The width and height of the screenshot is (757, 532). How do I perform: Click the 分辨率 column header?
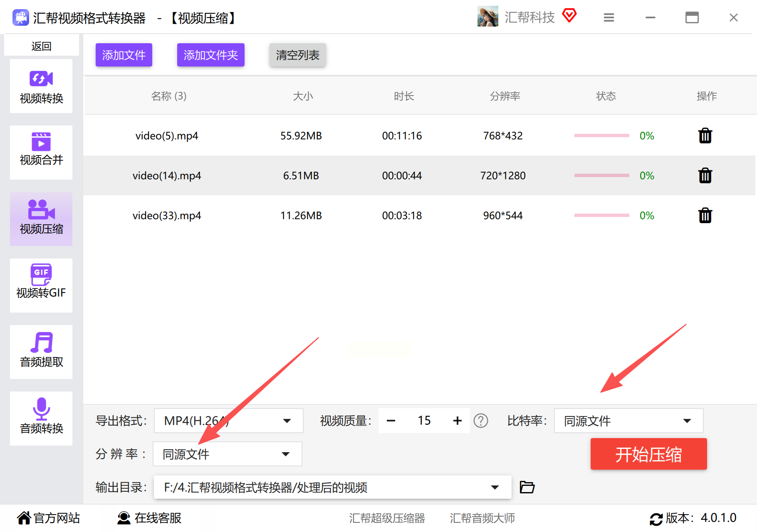tap(505, 96)
